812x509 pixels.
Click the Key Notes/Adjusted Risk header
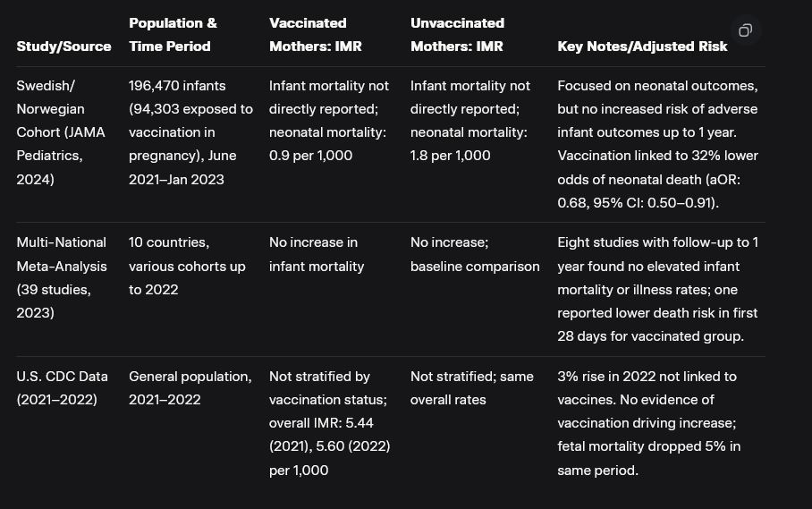642,47
